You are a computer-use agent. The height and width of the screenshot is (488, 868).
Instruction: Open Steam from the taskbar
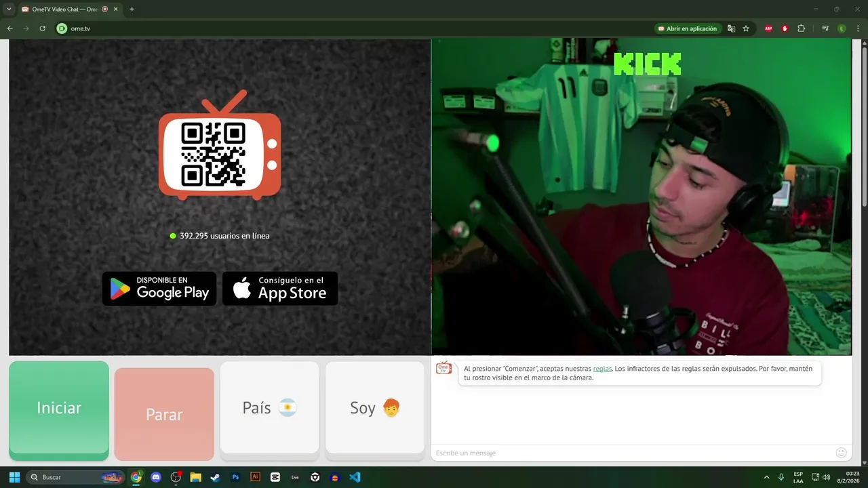pyautogui.click(x=215, y=477)
